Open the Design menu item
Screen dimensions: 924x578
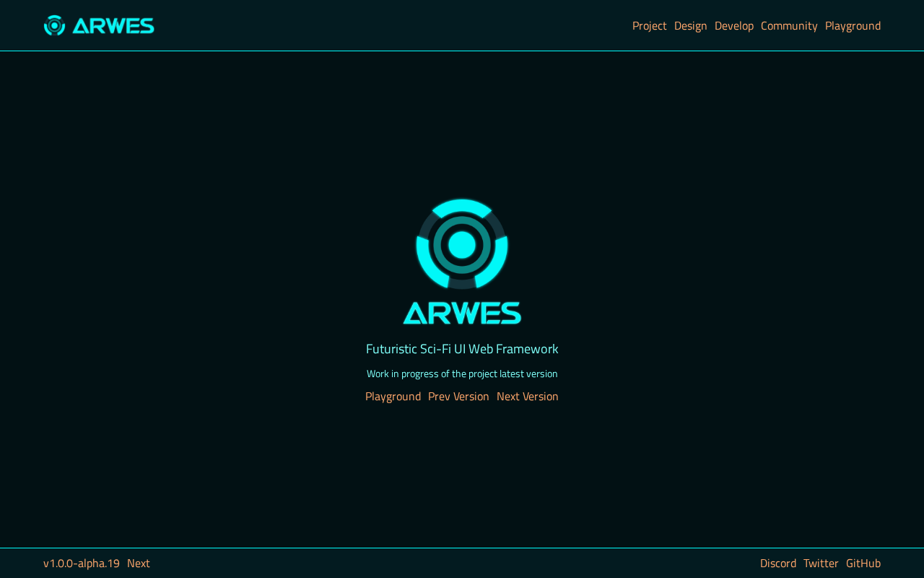coord(691,26)
